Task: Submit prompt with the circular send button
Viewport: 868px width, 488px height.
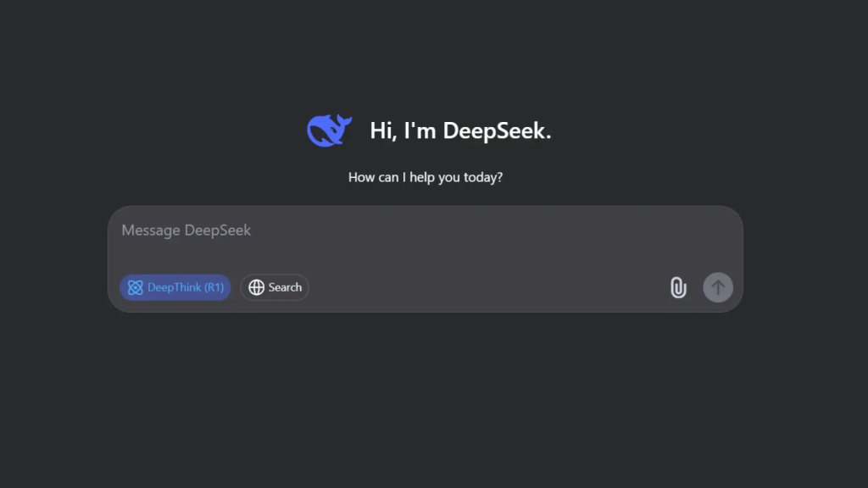Action: (718, 288)
